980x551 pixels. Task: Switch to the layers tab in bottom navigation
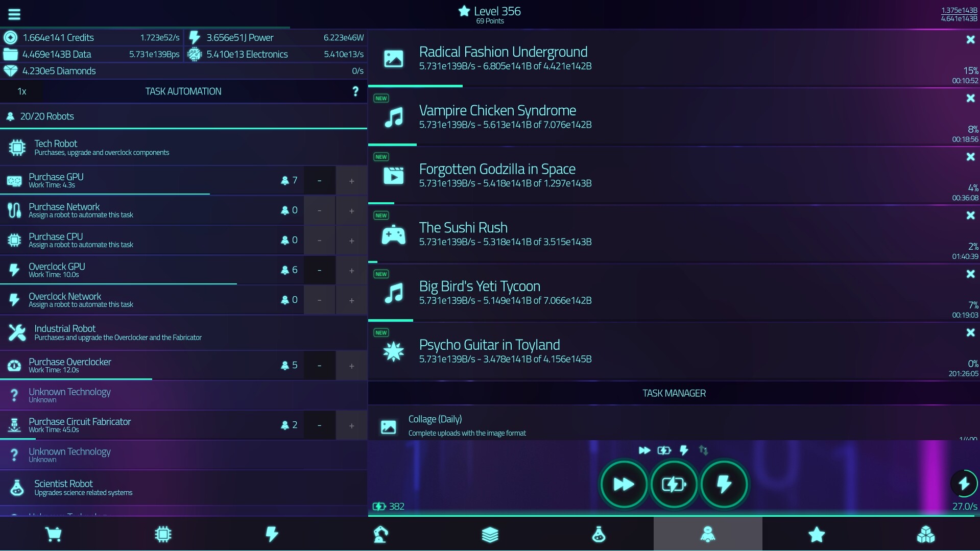(489, 534)
